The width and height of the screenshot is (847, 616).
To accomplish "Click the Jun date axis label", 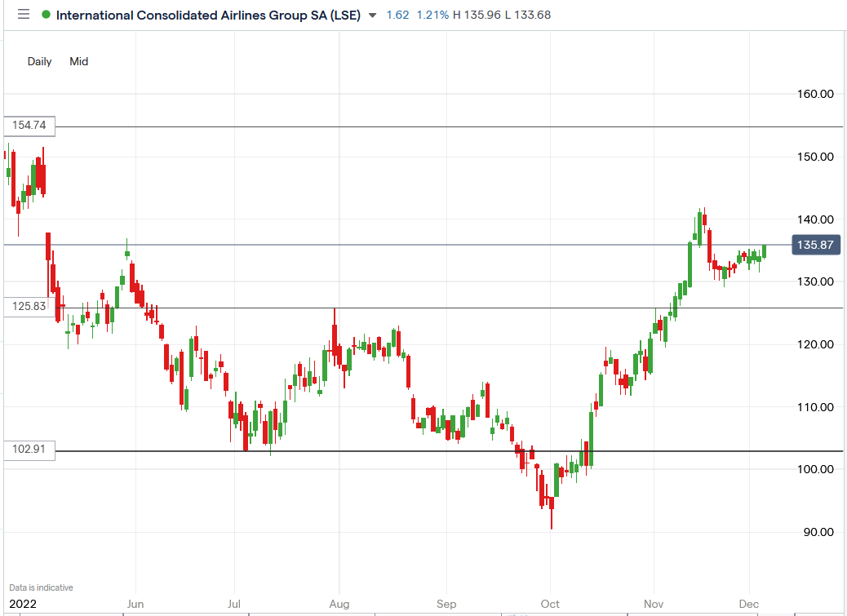I will tap(135, 604).
